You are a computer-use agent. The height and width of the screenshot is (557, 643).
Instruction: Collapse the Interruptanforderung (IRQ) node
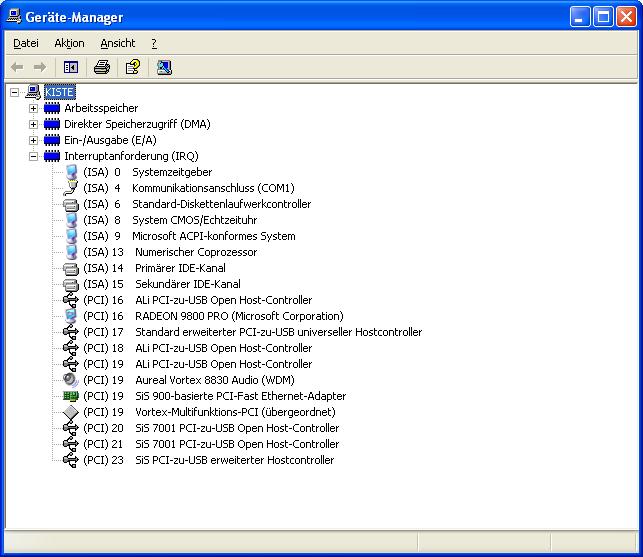coord(33,156)
